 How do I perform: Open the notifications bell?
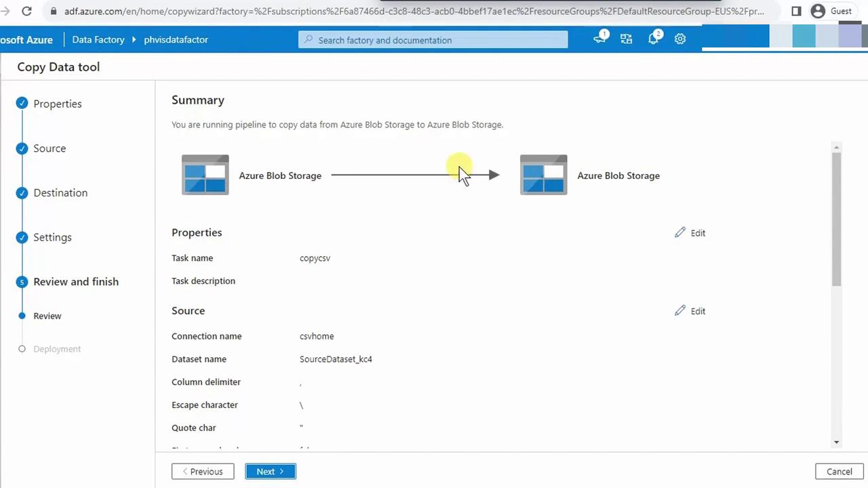coord(653,39)
